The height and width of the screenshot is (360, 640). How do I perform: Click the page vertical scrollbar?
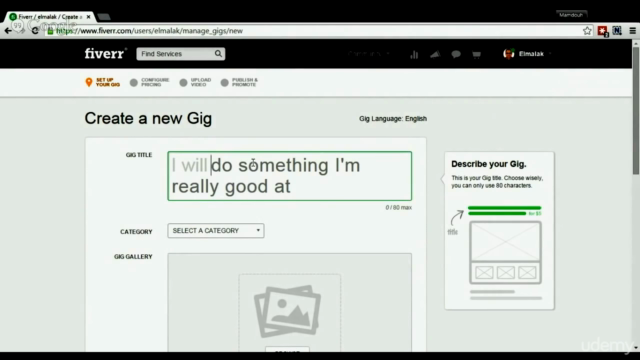636,111
